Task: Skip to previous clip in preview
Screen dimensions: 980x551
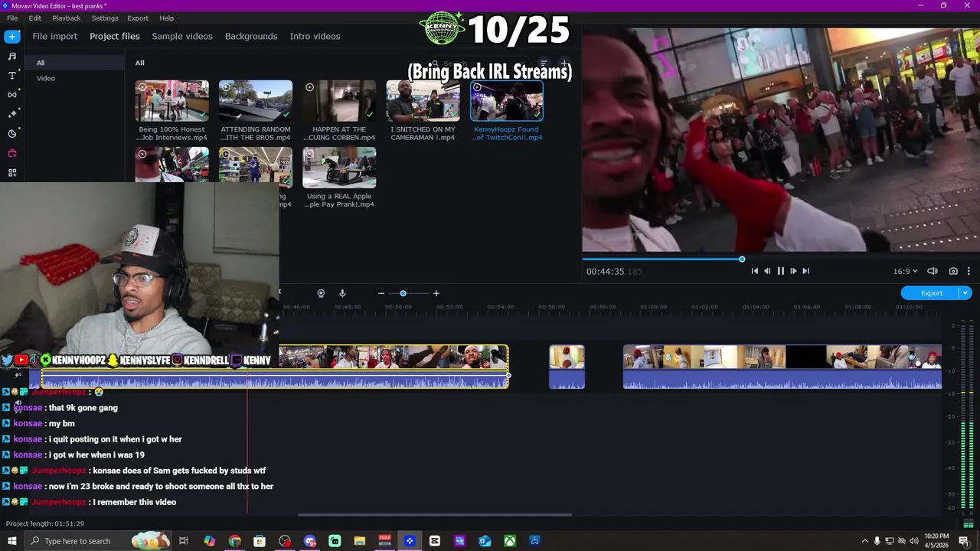Action: pos(754,271)
